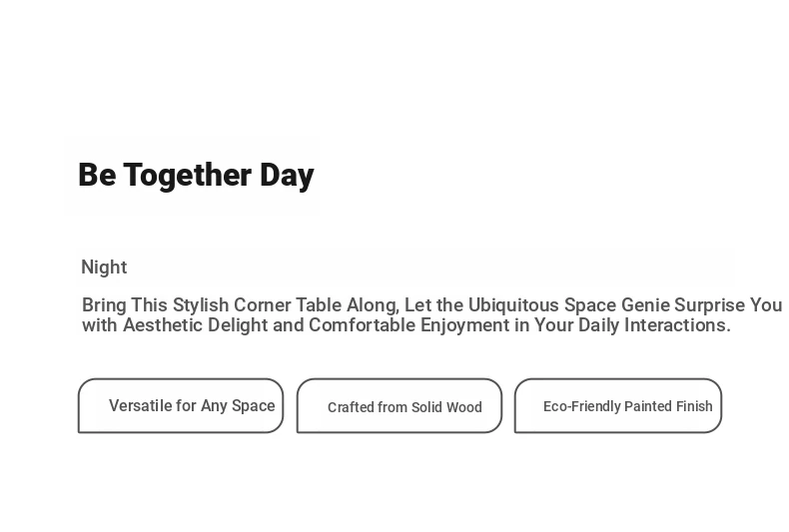Click the words Daily Interactions ending the paragraph

click(654, 325)
